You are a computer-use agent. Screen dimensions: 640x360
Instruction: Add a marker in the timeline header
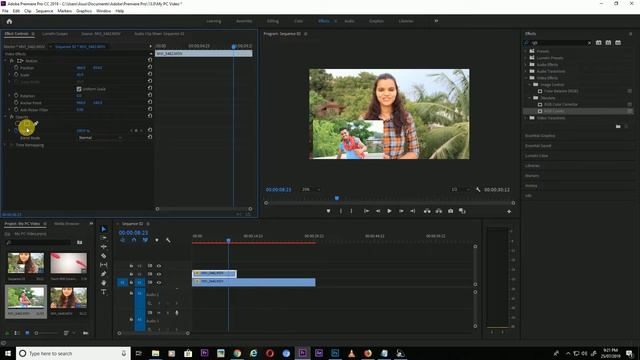coord(157,240)
